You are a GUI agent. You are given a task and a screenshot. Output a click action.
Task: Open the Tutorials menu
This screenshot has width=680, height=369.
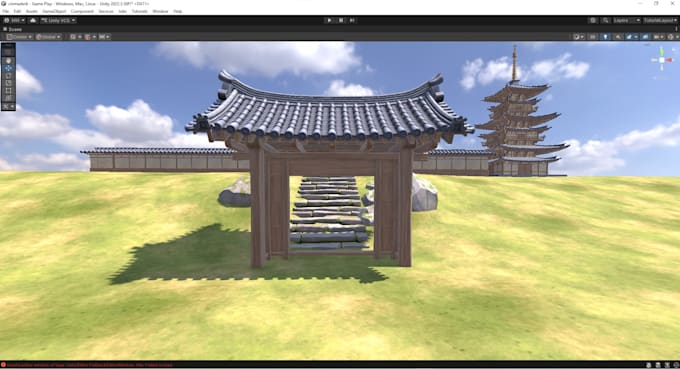140,11
